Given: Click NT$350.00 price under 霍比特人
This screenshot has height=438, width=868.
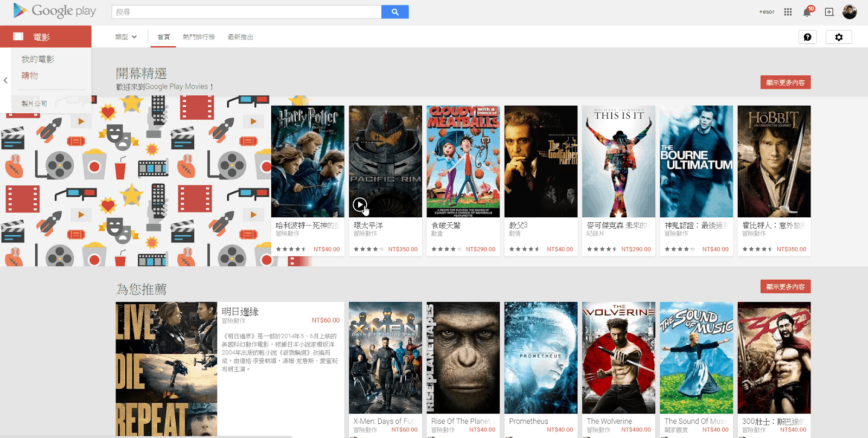Looking at the screenshot, I should click(792, 249).
